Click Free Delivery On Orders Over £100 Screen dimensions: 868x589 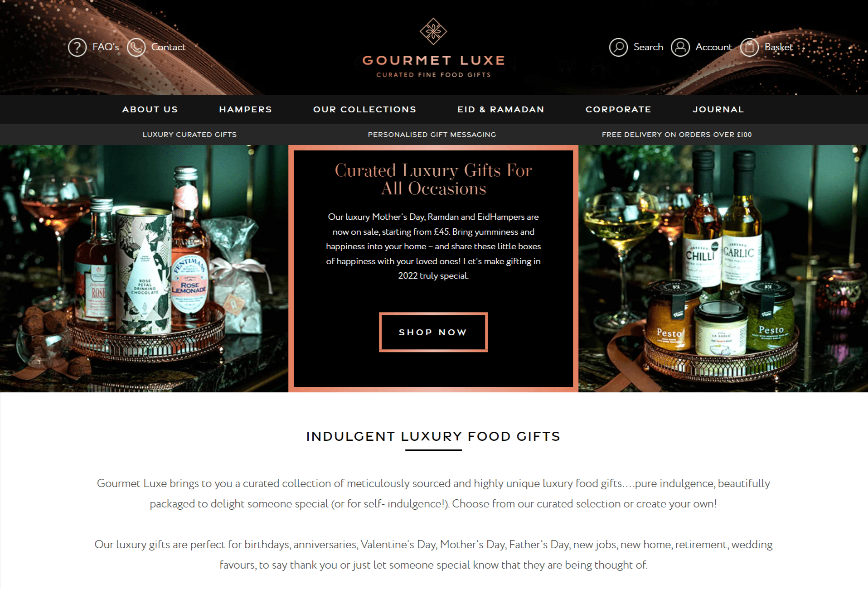[x=677, y=135]
